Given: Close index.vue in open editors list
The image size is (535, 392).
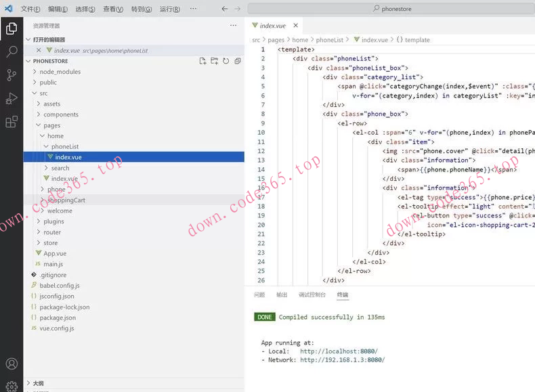Looking at the screenshot, I should (x=39, y=50).
